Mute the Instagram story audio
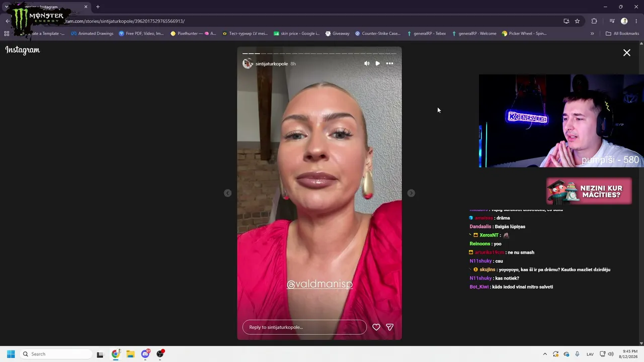Viewport: 644px width, 362px height. coord(367,63)
